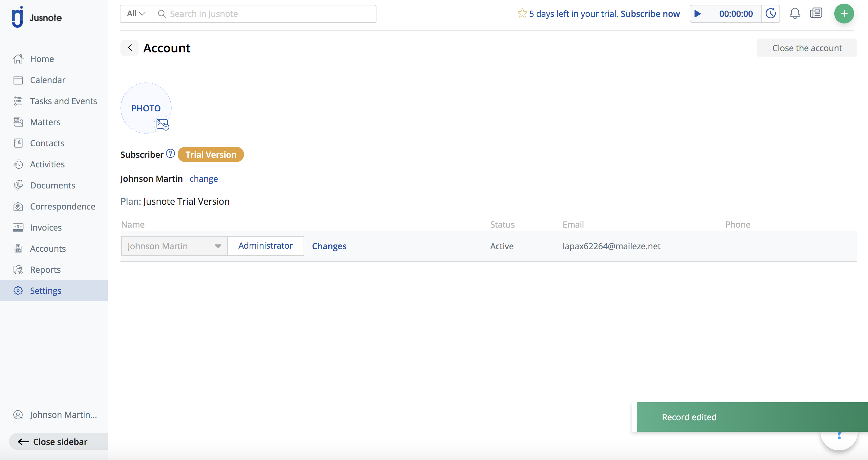The width and height of the screenshot is (868, 460).
Task: Click the Status column header
Action: 502,225
